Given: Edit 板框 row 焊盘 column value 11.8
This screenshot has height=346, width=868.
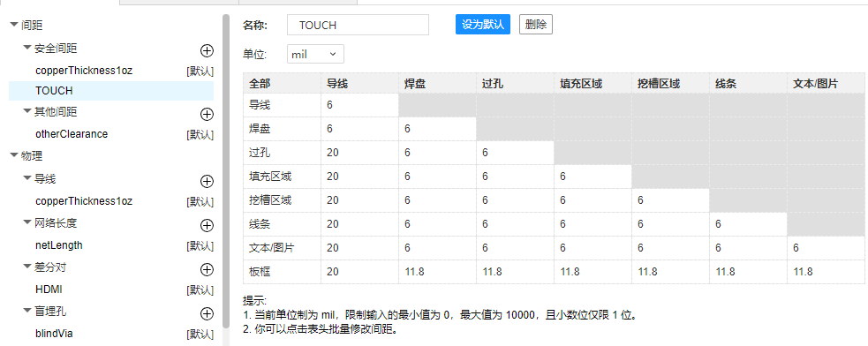Looking at the screenshot, I should [437, 272].
